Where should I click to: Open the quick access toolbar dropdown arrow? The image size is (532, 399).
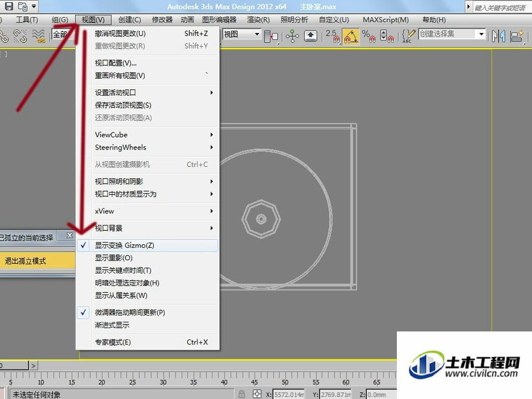(34, 6)
